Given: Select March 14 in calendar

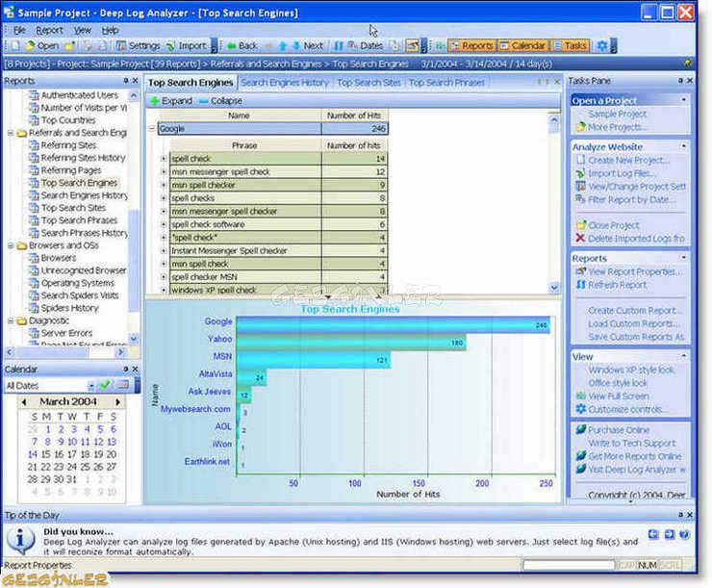Looking at the screenshot, I should 33,454.
